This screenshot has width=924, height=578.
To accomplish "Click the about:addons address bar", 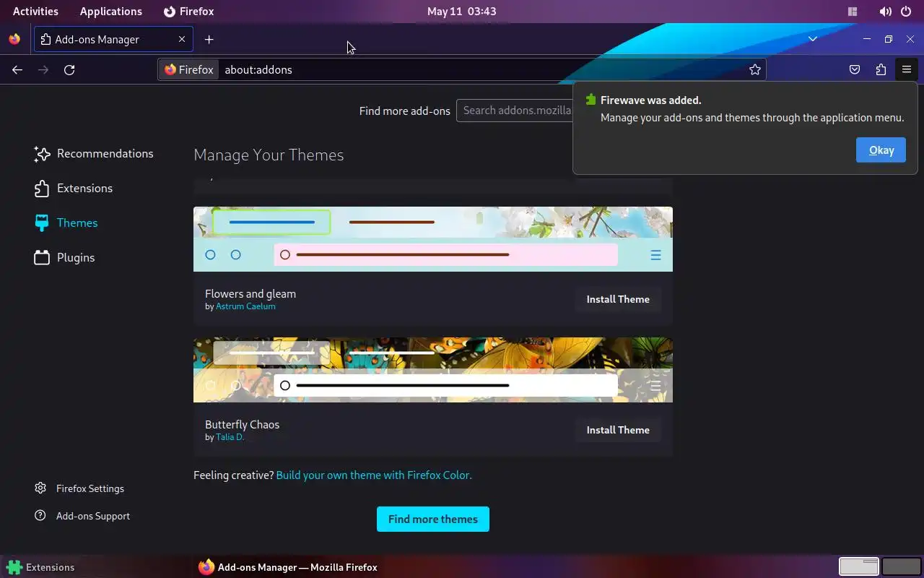I will point(462,69).
